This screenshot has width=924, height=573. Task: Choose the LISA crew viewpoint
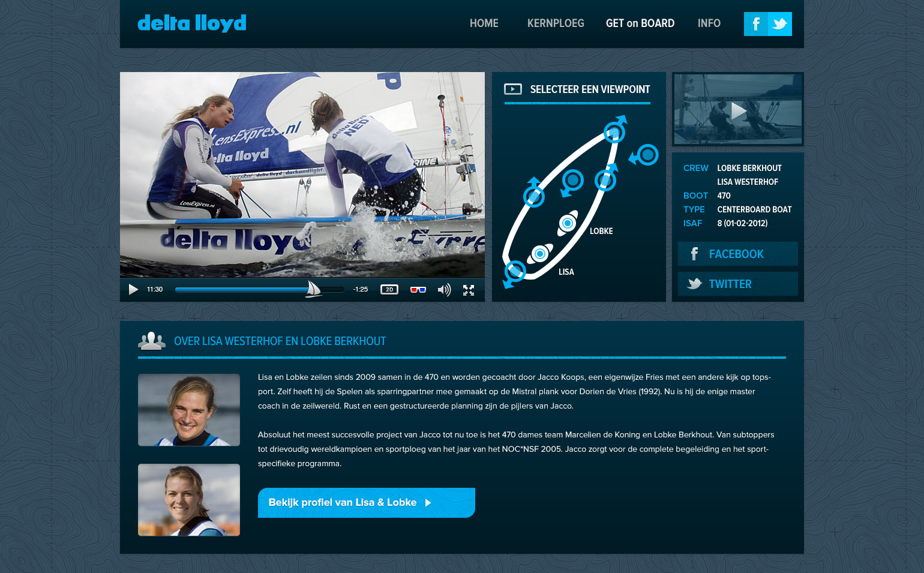pyautogui.click(x=540, y=254)
